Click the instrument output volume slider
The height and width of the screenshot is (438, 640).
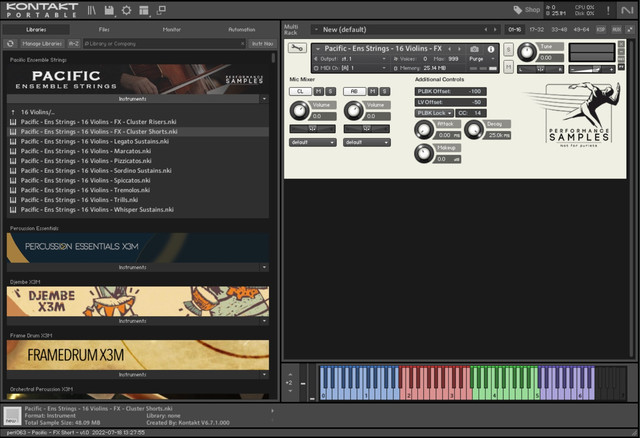point(592,69)
